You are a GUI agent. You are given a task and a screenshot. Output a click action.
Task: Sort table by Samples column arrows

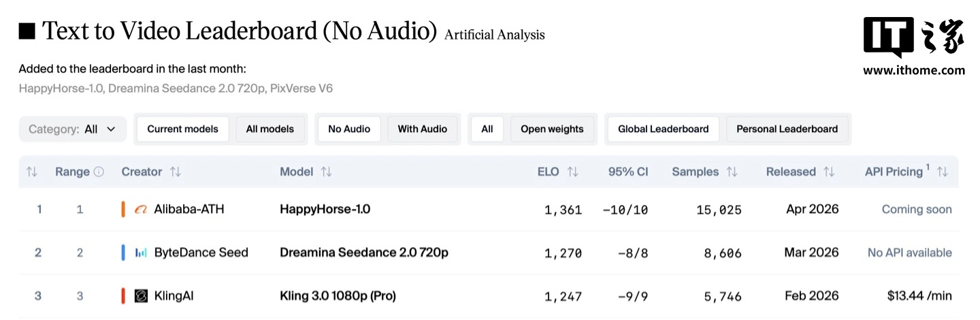732,172
